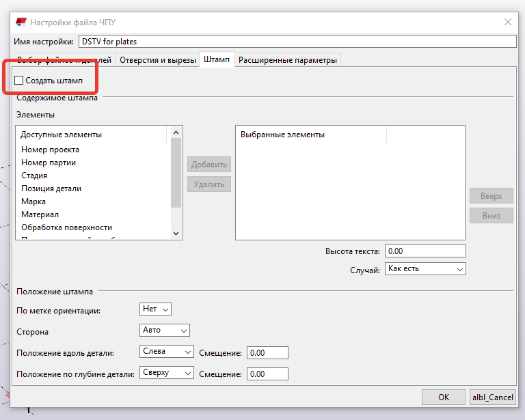Expand Положение по глубине детали dropdown
Viewport: 525px width, 420px height.
167,373
